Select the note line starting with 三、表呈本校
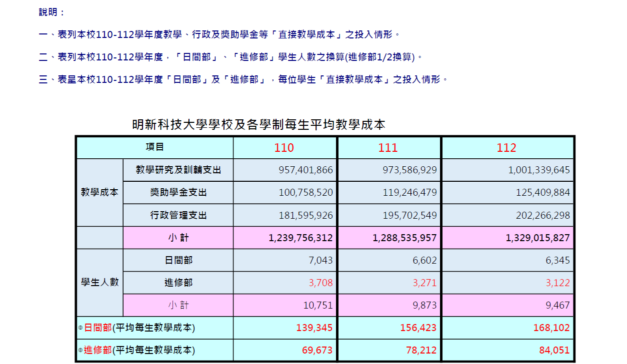Image resolution: width=627 pixels, height=364 pixels. tap(243, 79)
